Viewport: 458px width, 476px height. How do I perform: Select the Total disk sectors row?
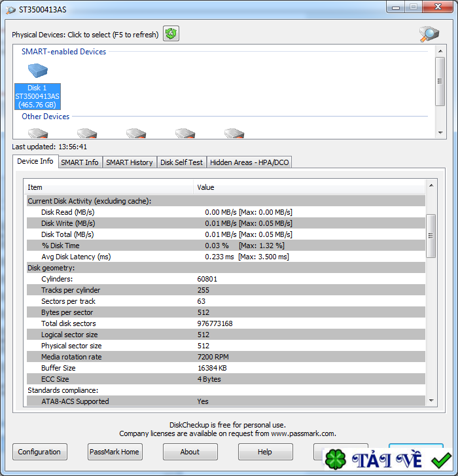[x=226, y=323]
